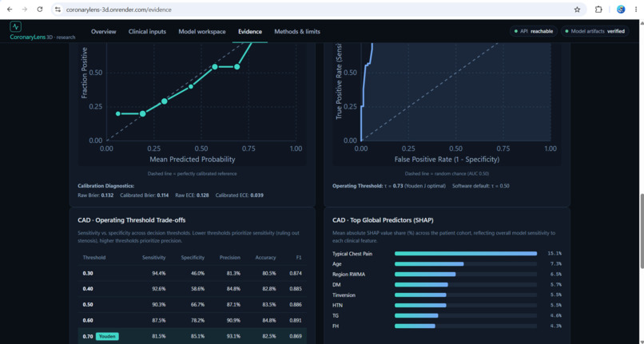Image resolution: width=644 pixels, height=344 pixels.
Task: Select the Evidence tab
Action: click(x=250, y=32)
